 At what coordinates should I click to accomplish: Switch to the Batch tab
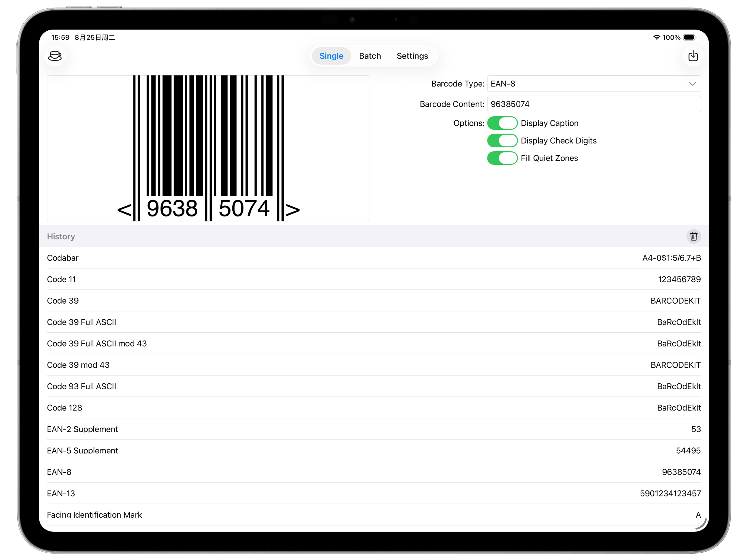370,56
